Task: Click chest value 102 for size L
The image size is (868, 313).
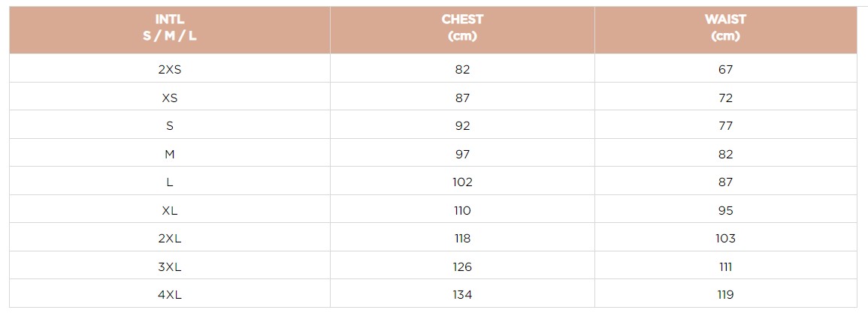Action: click(x=462, y=182)
